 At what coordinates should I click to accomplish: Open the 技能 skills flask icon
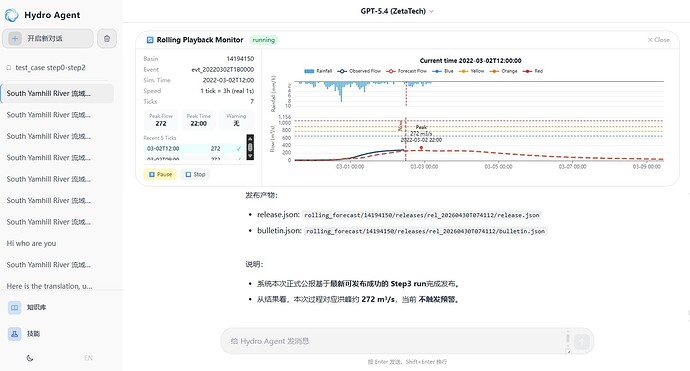[x=15, y=334]
